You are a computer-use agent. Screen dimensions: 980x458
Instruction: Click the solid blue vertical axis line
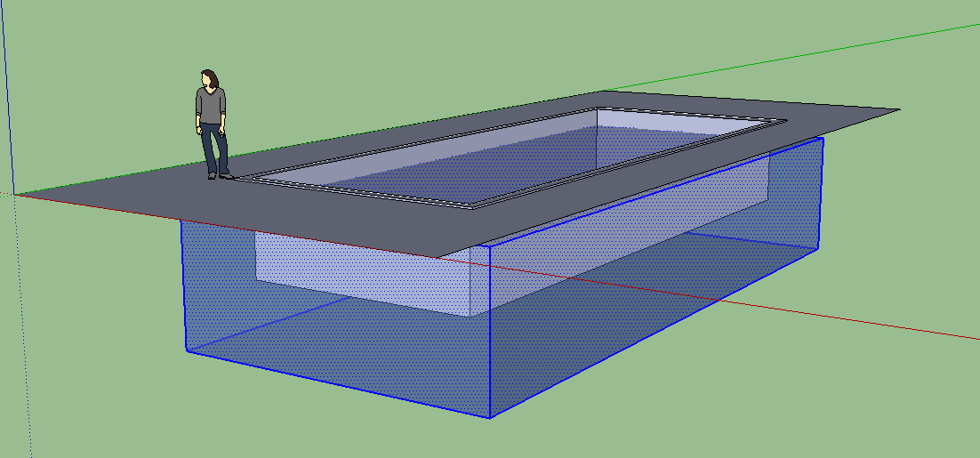tap(8, 89)
